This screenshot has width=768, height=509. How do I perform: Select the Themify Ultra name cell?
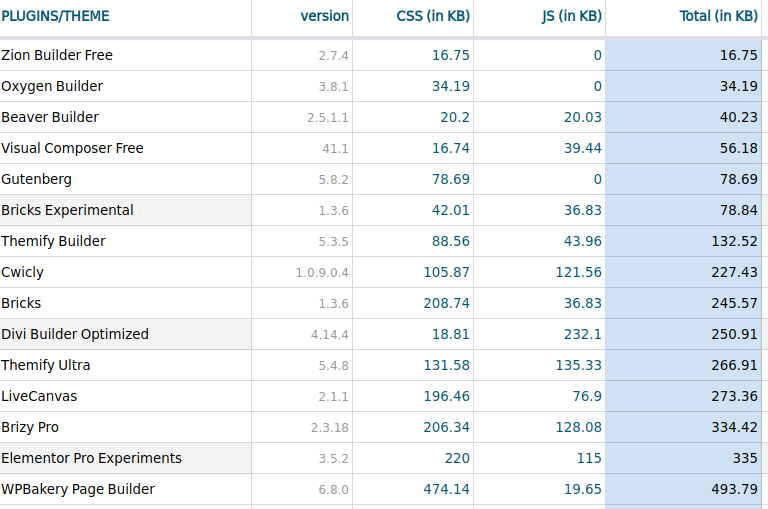click(x=46, y=365)
